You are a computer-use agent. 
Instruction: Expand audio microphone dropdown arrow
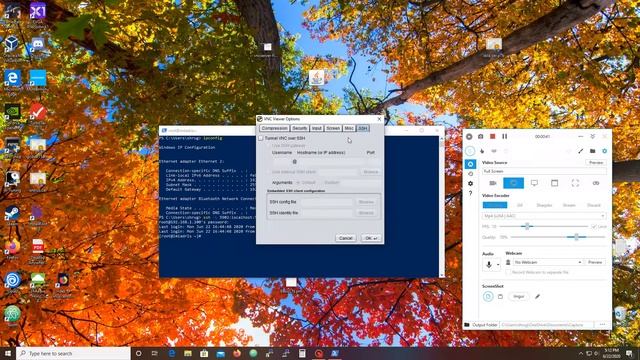coord(498,265)
